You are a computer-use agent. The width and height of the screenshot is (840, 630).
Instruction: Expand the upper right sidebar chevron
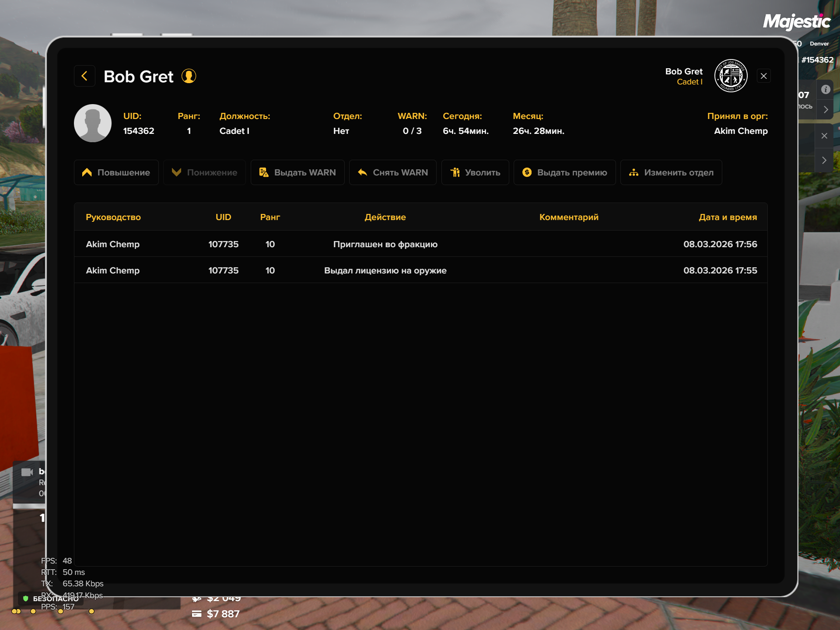click(x=826, y=109)
